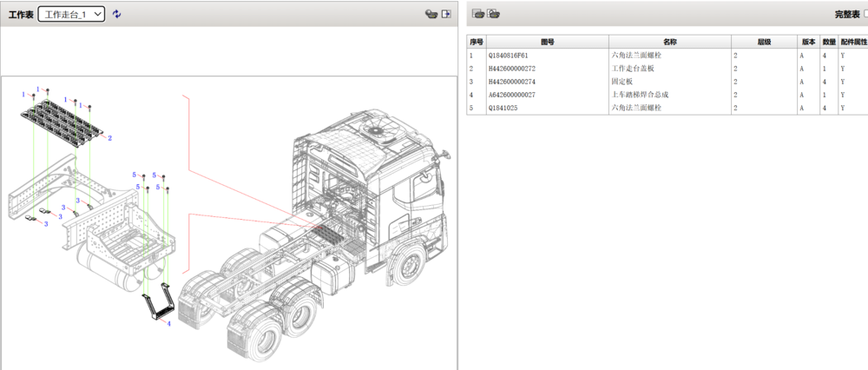Open the 工作走台_1 worksheet dropdown
This screenshot has width=868, height=370.
pyautogui.click(x=71, y=14)
